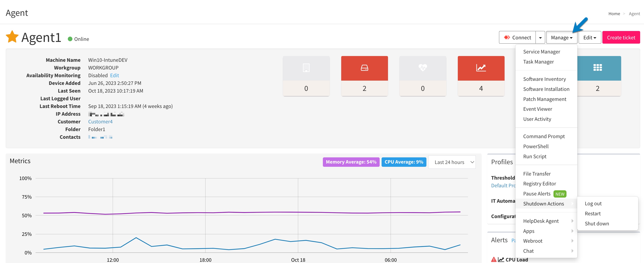Click the red performance chart tile icon
This screenshot has width=644, height=263.
point(481,68)
